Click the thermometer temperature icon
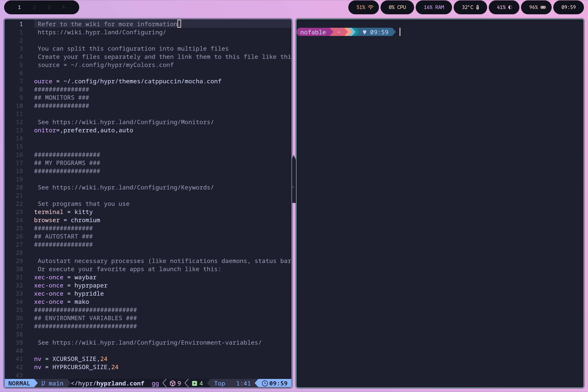This screenshot has width=588, height=392. click(478, 7)
